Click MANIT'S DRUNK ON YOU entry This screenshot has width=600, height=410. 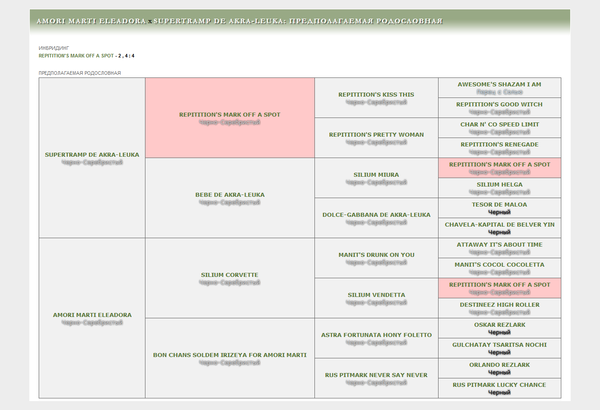click(x=376, y=255)
